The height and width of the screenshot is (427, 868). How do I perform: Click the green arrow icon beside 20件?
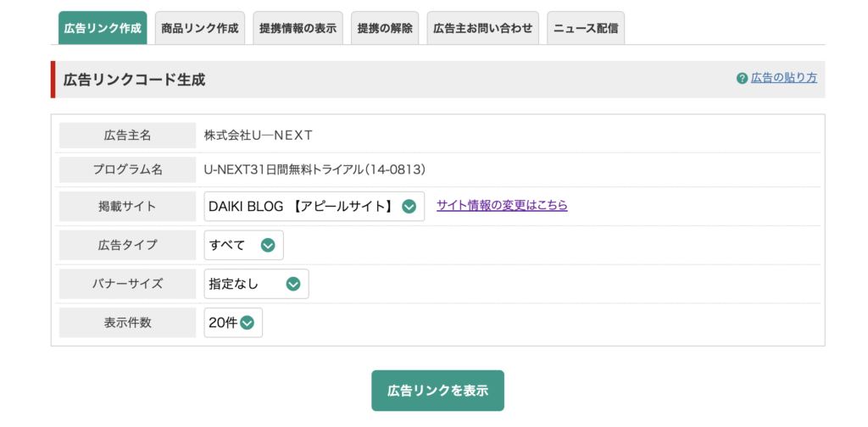click(x=247, y=323)
